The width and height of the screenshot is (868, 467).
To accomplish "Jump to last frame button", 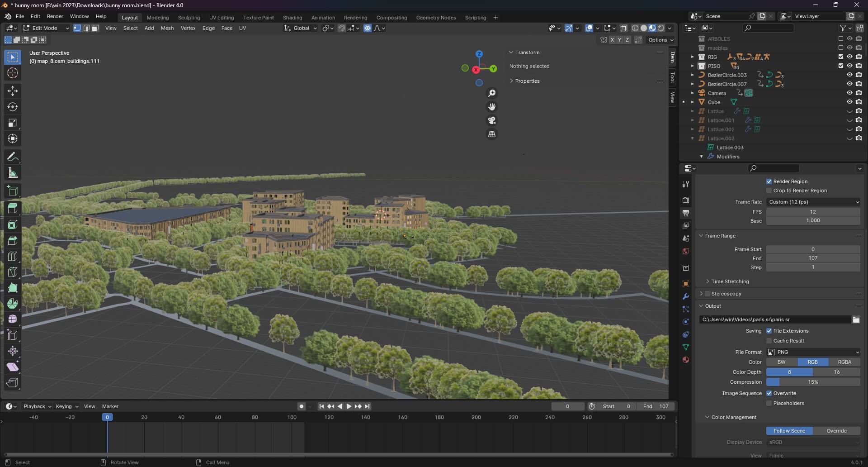I will point(368,406).
